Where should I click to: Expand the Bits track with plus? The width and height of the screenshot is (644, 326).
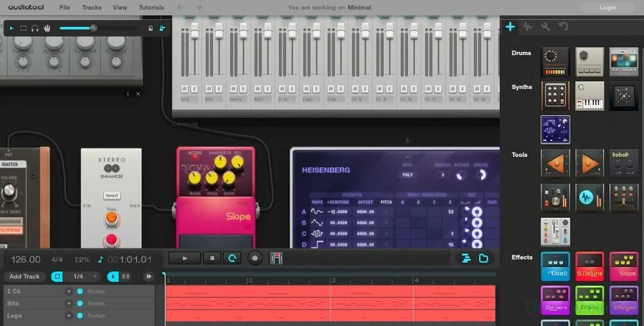coord(69,304)
